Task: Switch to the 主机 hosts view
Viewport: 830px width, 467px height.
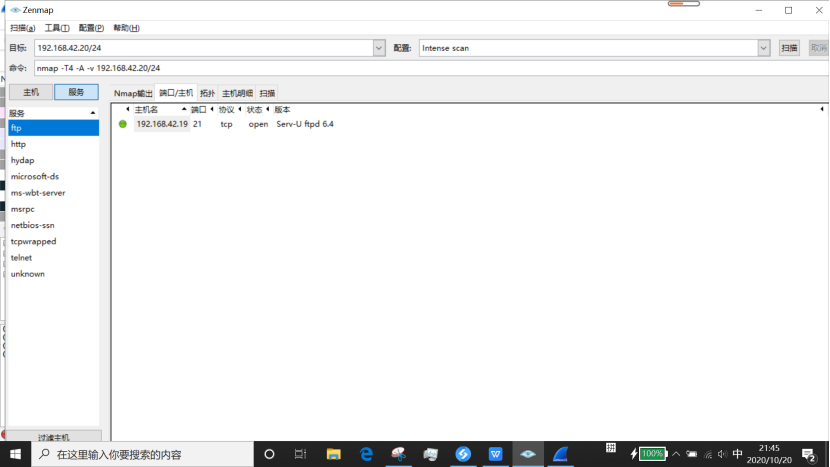Action: click(31, 92)
